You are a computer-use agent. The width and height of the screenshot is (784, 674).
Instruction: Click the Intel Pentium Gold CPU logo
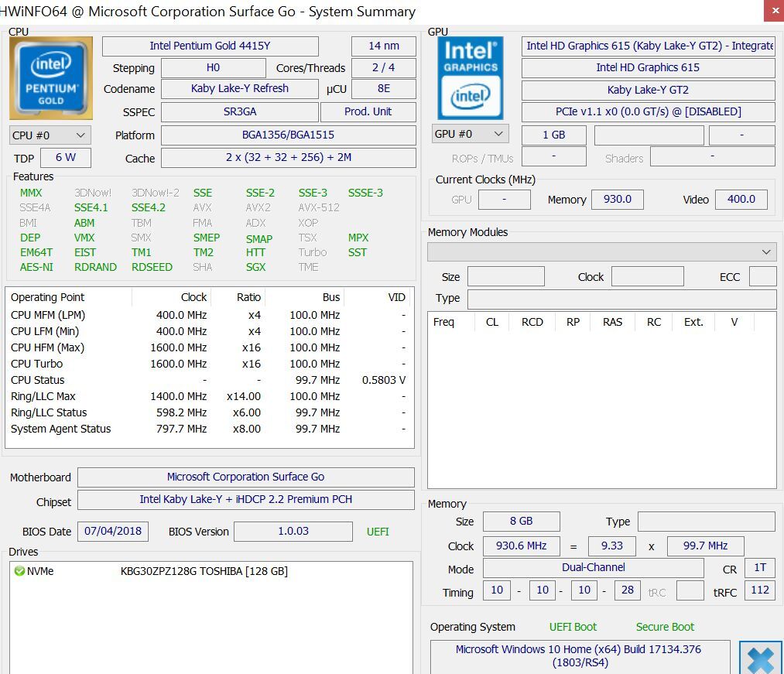tap(51, 78)
